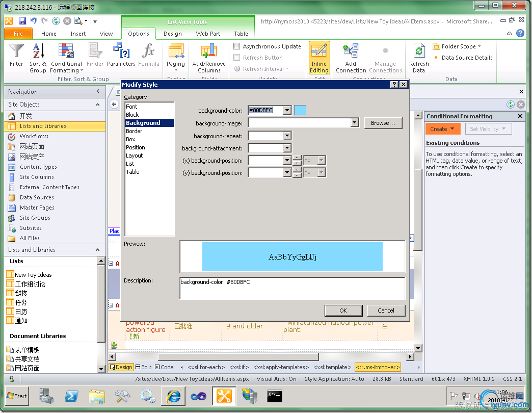Open command prompt from taskbar
Screen dimensions: 532x413
tap(274, 396)
